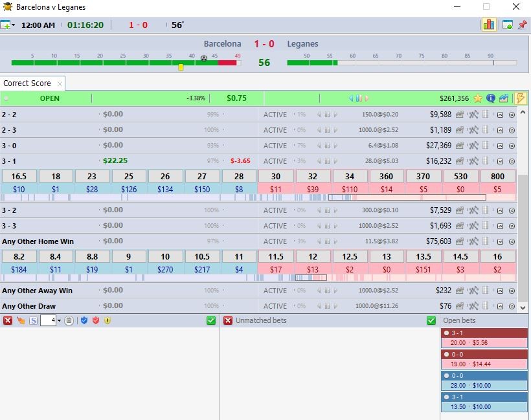The image size is (531, 420).
Task: Select the 3 - 1 back open bet at 13.50
Action: coord(484,402)
